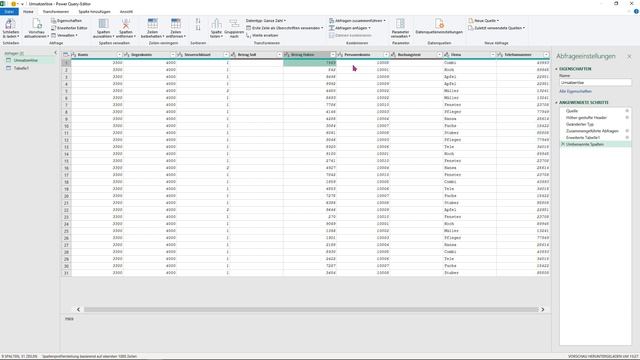
Task: Open the Abfragen zusammenführen dropdown
Action: coord(357,20)
